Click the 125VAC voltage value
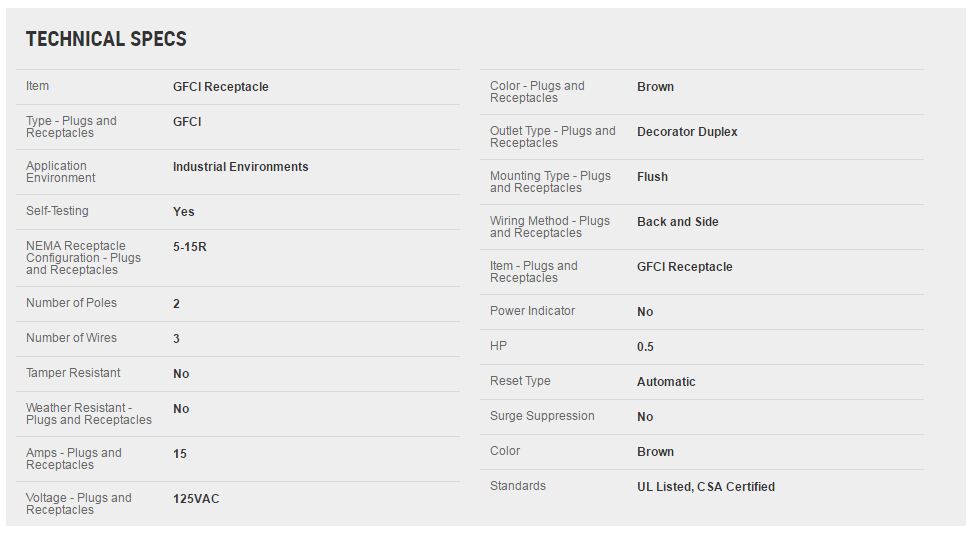Viewport: 972px width, 536px height. (196, 498)
